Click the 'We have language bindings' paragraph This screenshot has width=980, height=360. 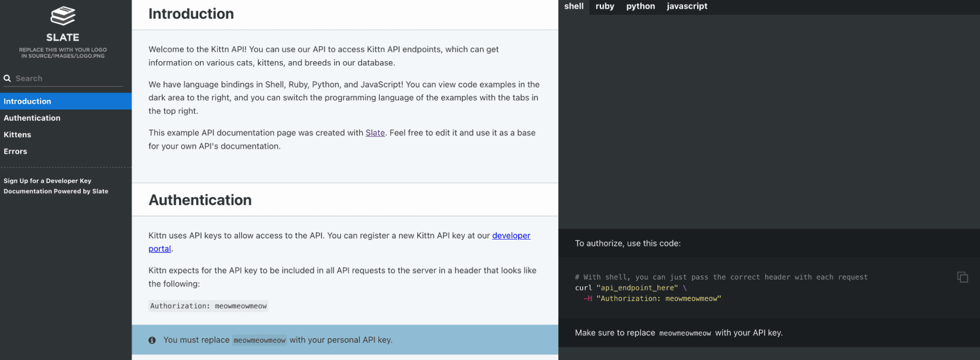[x=344, y=98]
